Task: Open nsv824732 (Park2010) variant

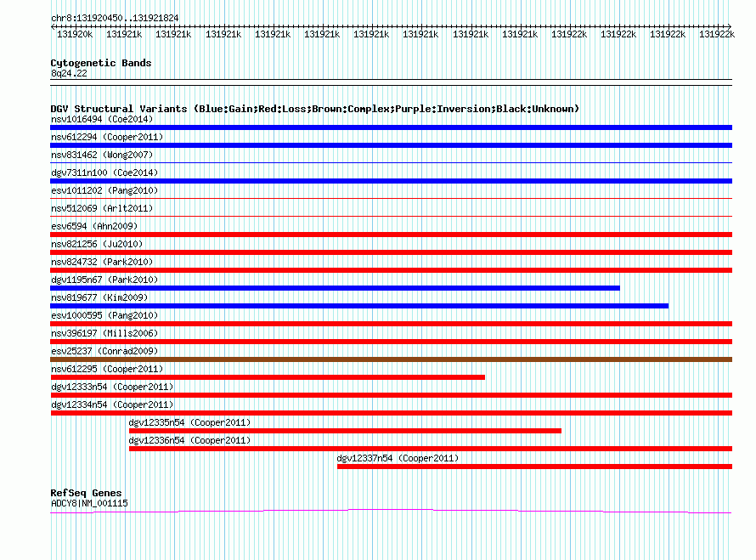Action: coord(102,262)
